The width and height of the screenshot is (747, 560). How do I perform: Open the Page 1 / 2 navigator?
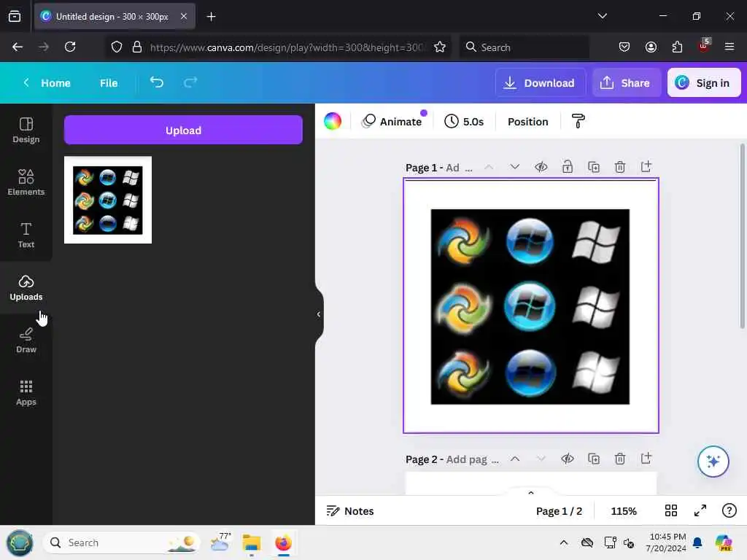pos(559,511)
